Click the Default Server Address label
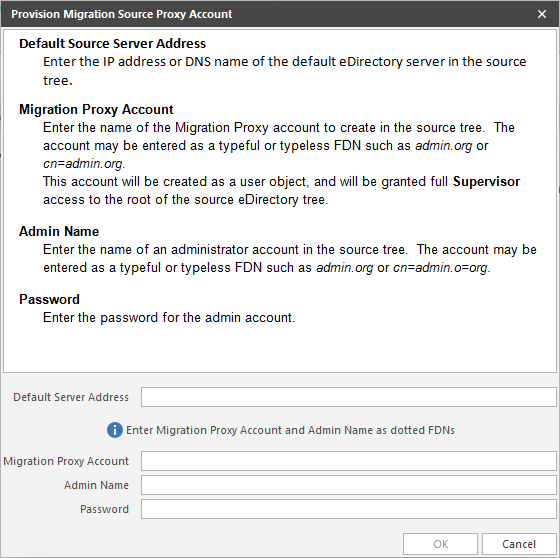The height and width of the screenshot is (558, 560). pyautogui.click(x=71, y=397)
